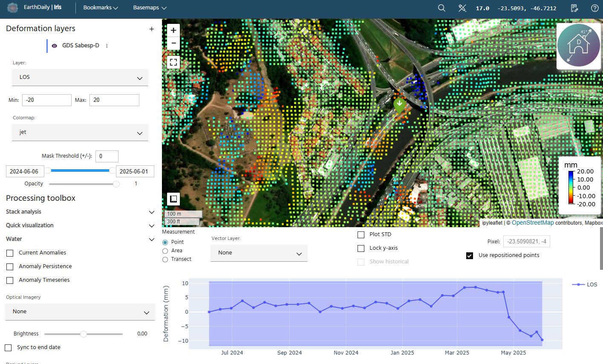Open GDS Sabesp-D layer options menu
The image size is (603, 364).
pos(107,46)
